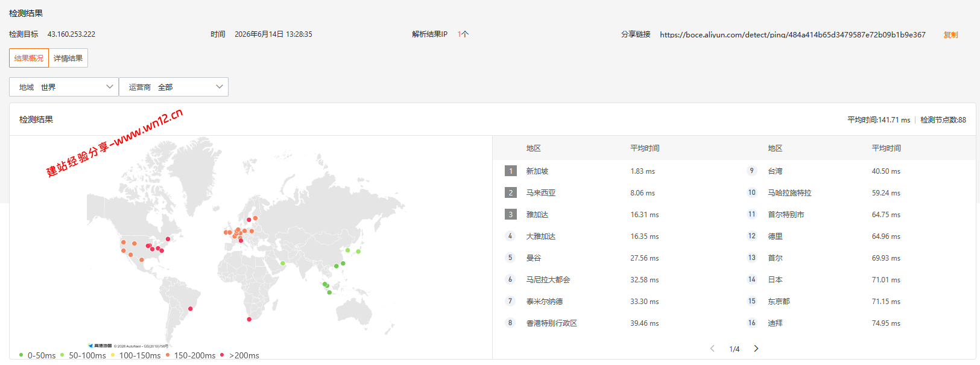Click the AutoNavi map logo
Viewport: 980px width, 365px height.
(x=100, y=346)
